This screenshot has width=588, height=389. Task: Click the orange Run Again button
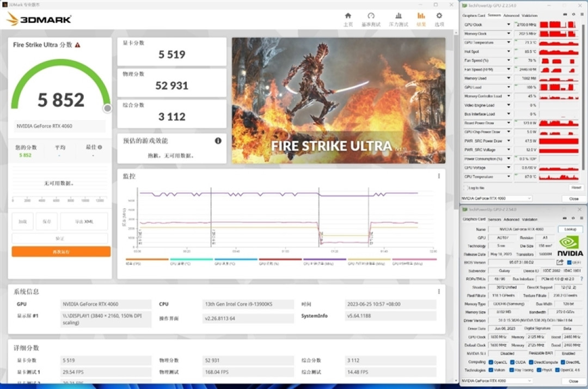61,252
